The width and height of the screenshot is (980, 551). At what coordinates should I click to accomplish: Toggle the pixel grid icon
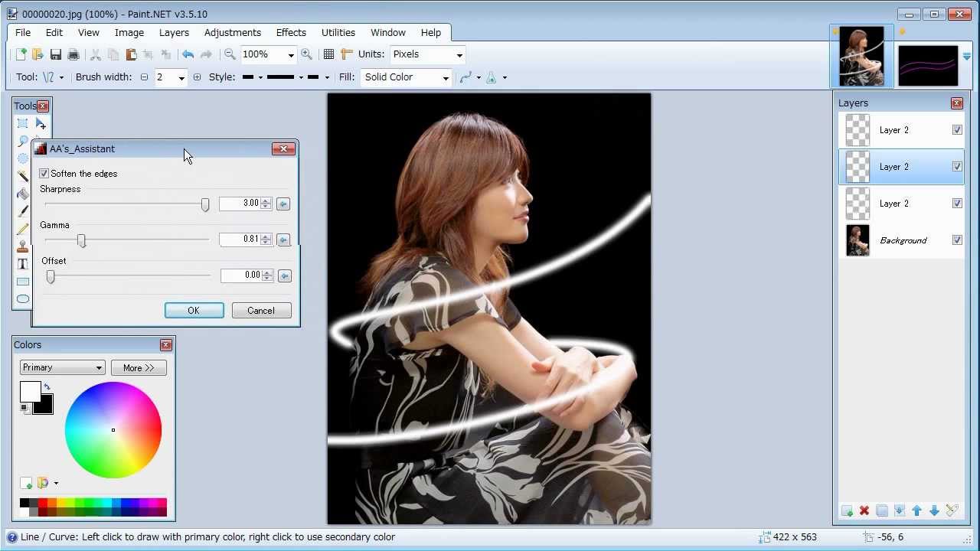pos(328,54)
